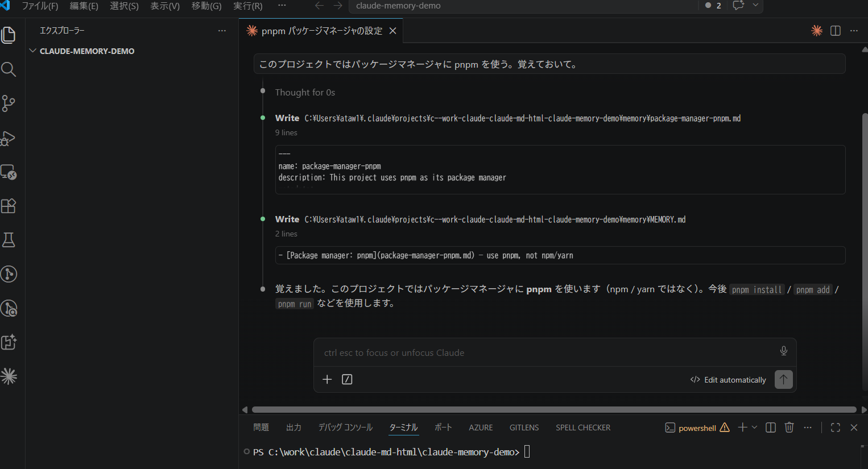Navigate forward with the right arrow
This screenshot has height=469, width=868.
coord(338,6)
